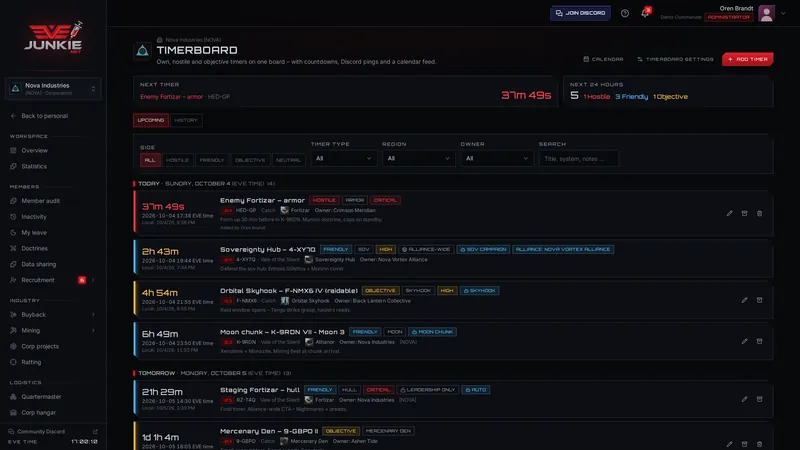
Task: Toggle the FRIENDLY side filter
Action: click(x=212, y=160)
